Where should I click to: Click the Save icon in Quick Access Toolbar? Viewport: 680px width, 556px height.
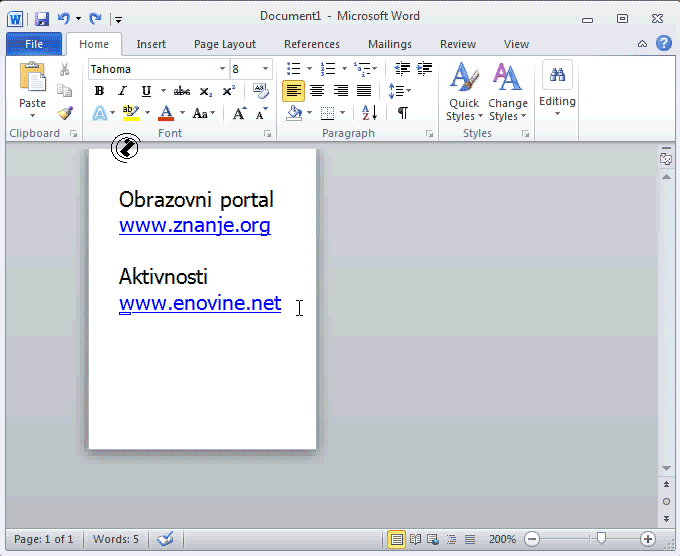(x=41, y=18)
